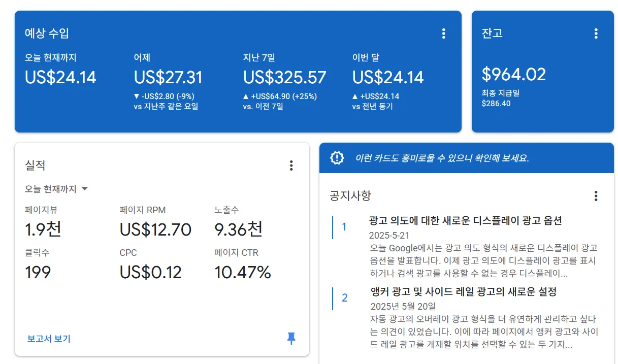Open the 예상 수입 card options menu

pos(443,33)
